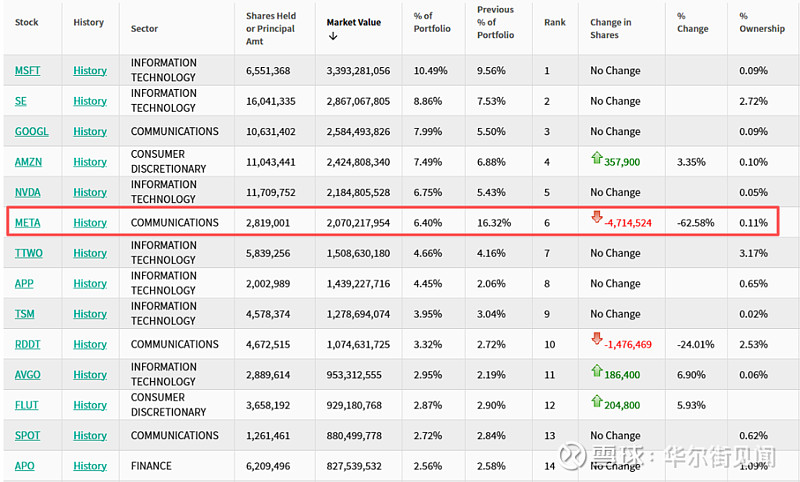Sort by the % Change header
800x482 pixels.
tap(692, 22)
